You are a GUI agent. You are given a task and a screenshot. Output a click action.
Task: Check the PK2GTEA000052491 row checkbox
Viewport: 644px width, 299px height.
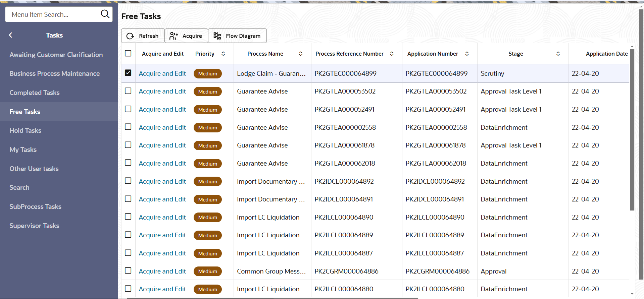(128, 109)
